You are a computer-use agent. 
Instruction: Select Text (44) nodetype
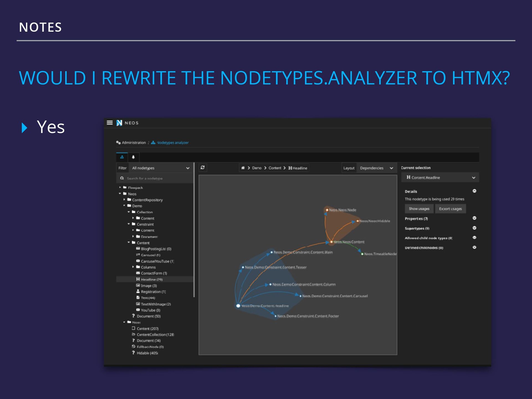click(x=146, y=298)
